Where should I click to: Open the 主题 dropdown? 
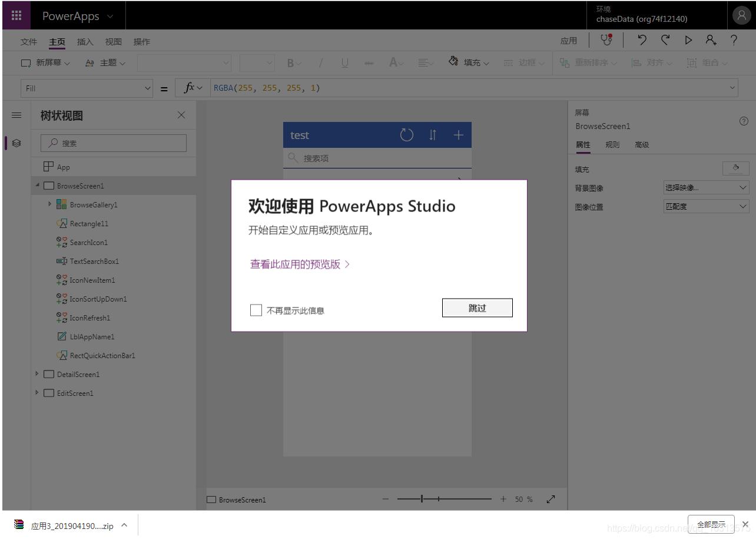[105, 62]
